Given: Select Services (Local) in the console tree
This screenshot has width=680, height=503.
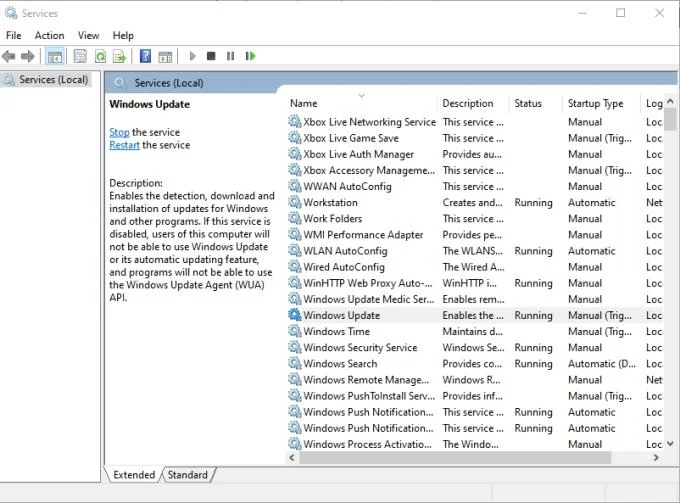Looking at the screenshot, I should point(46,79).
